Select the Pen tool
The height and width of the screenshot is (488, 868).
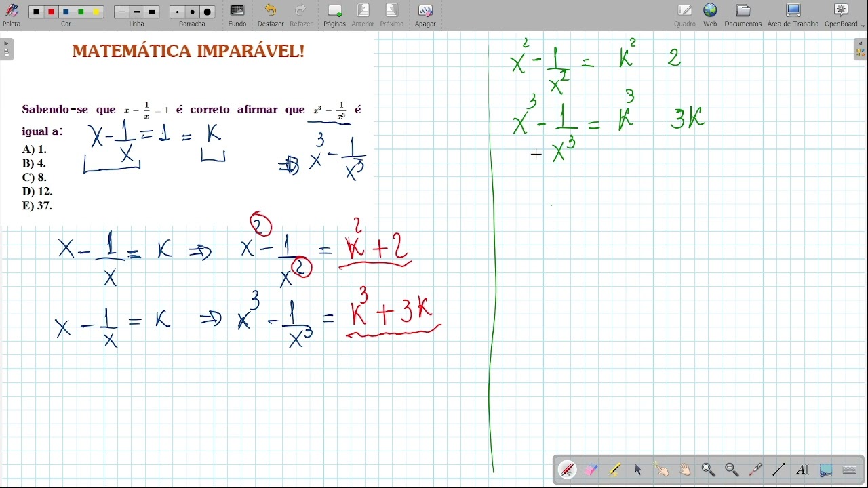[x=568, y=470]
